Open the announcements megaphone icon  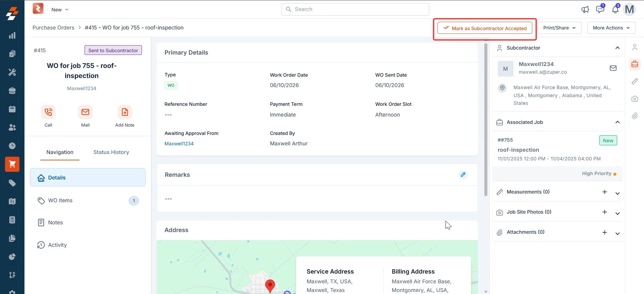click(585, 9)
